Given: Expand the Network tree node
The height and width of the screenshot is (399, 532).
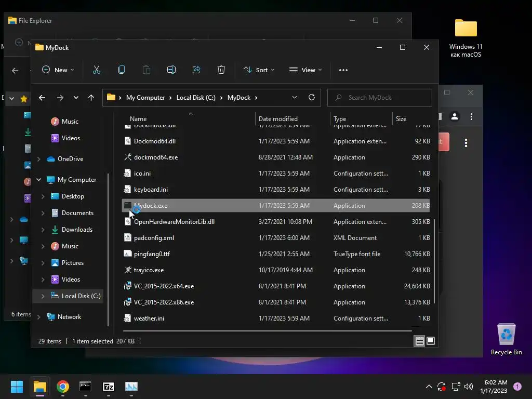Looking at the screenshot, I should (38, 317).
